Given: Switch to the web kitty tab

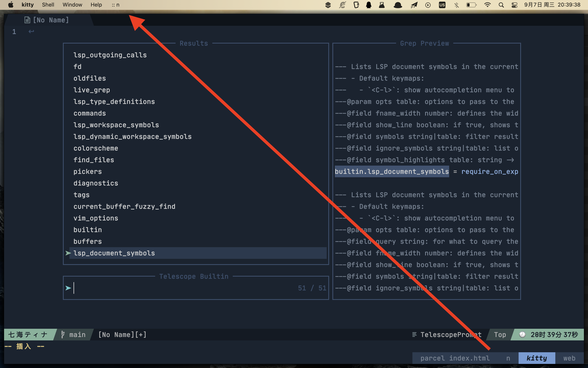Looking at the screenshot, I should tap(569, 358).
